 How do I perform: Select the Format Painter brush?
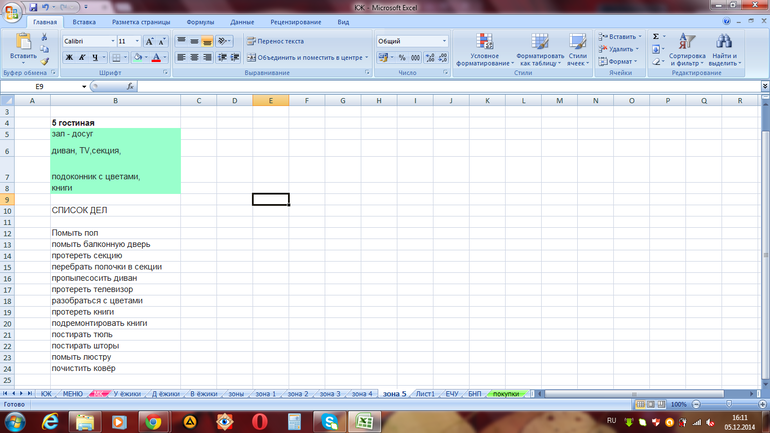point(44,61)
